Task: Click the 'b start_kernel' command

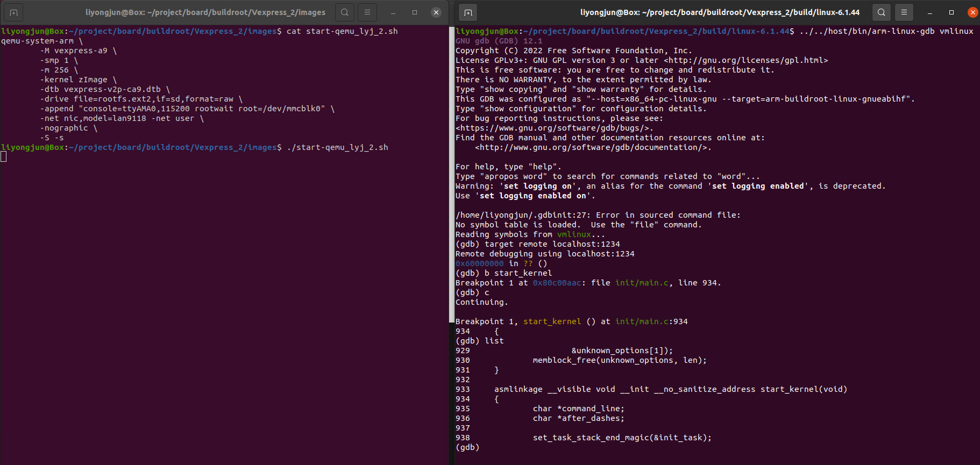Action: tap(519, 273)
